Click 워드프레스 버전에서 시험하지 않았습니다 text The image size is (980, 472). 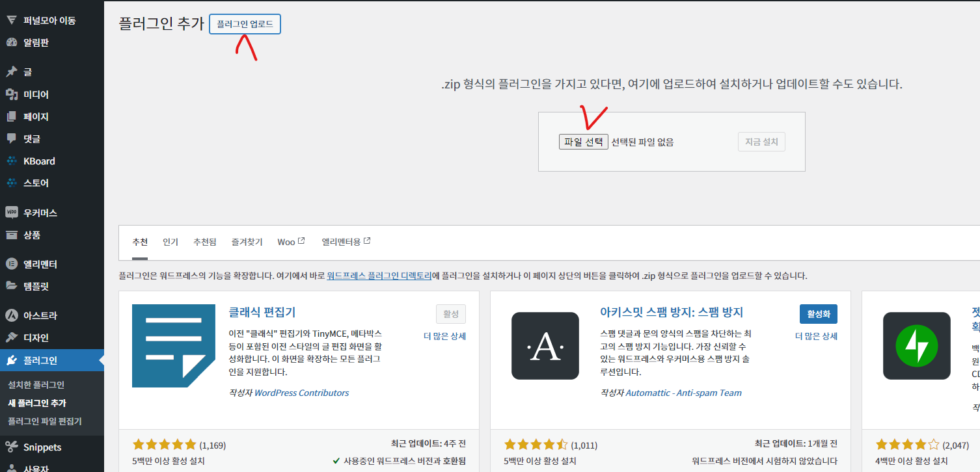pyautogui.click(x=765, y=461)
